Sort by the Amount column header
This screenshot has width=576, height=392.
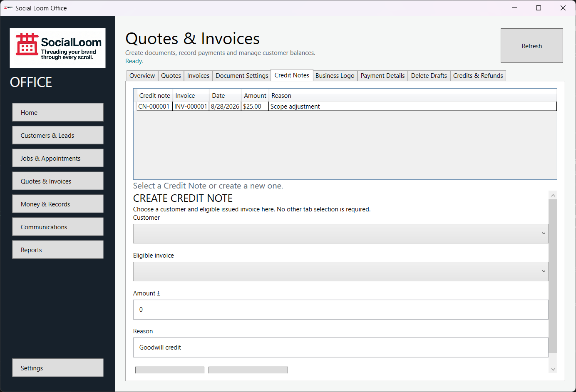click(255, 96)
